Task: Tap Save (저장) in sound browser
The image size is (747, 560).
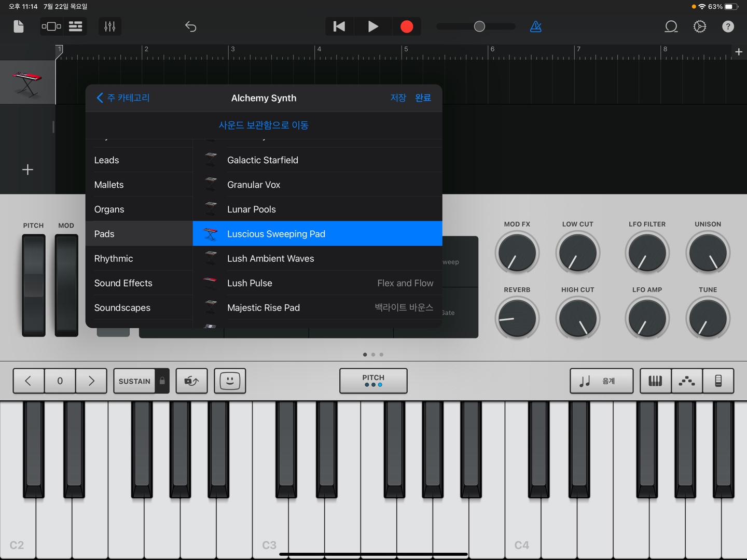Action: (x=398, y=98)
